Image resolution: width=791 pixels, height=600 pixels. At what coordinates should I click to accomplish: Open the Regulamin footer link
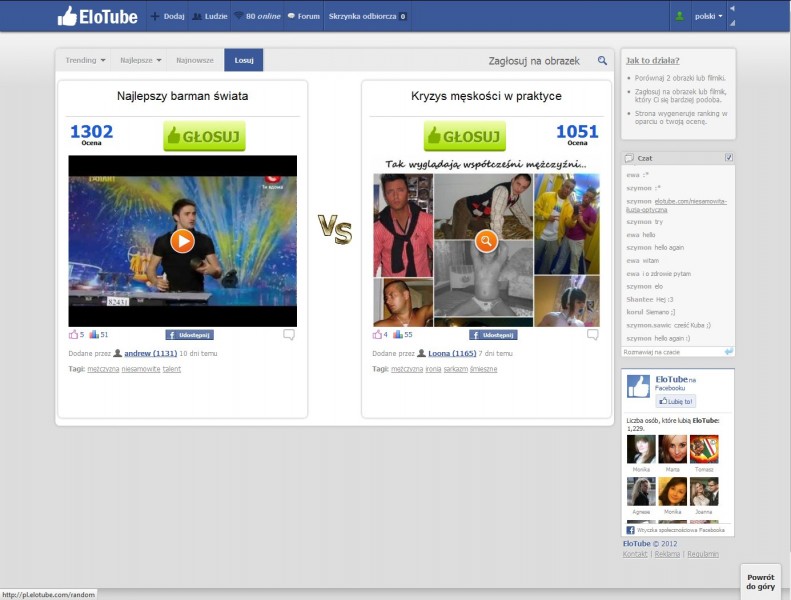pos(702,554)
